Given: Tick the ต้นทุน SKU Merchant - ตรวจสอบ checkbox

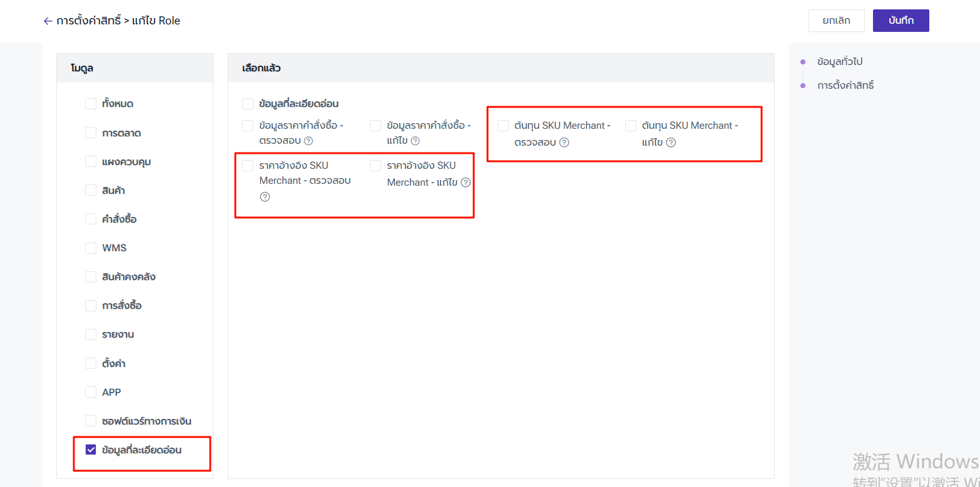Looking at the screenshot, I should 503,126.
